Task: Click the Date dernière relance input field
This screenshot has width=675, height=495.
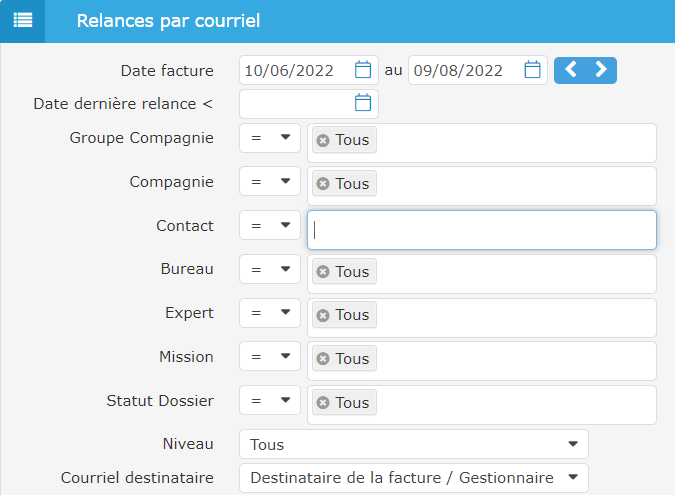Action: [x=296, y=103]
